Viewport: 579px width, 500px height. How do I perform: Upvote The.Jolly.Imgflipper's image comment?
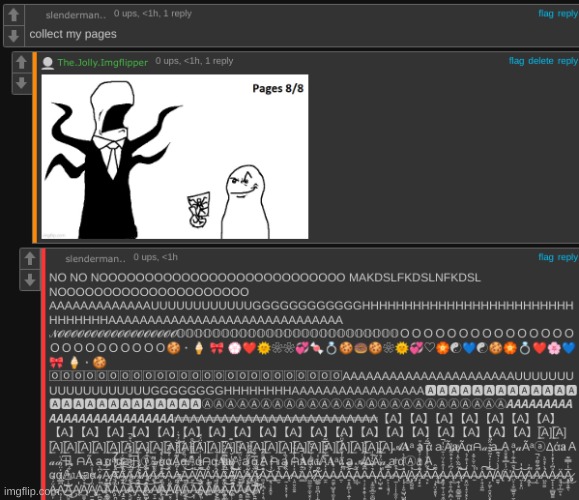21,62
